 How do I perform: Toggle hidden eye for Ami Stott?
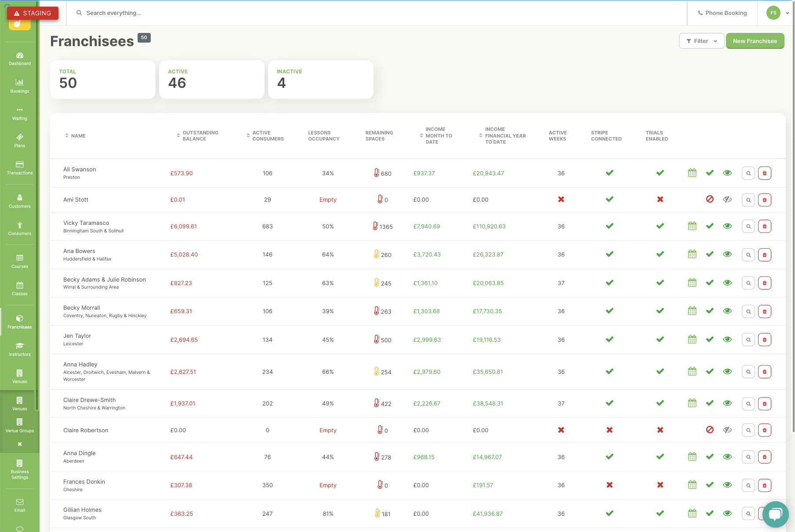coord(727,199)
